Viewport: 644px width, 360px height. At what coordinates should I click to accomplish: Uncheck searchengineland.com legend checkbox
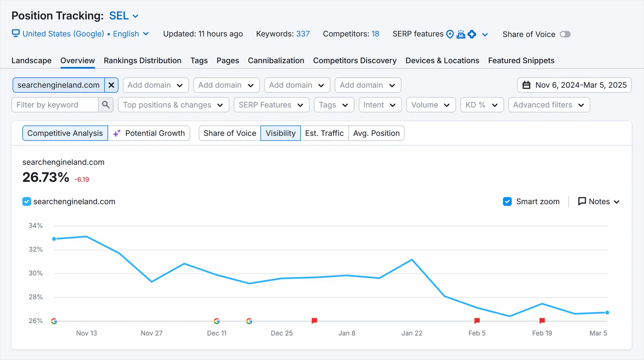click(27, 201)
